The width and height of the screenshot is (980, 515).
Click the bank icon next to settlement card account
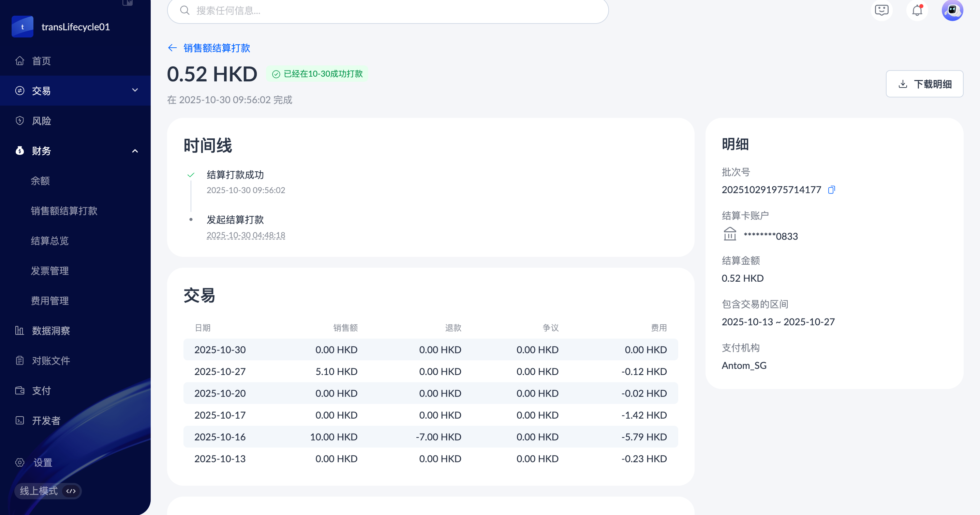(x=730, y=234)
